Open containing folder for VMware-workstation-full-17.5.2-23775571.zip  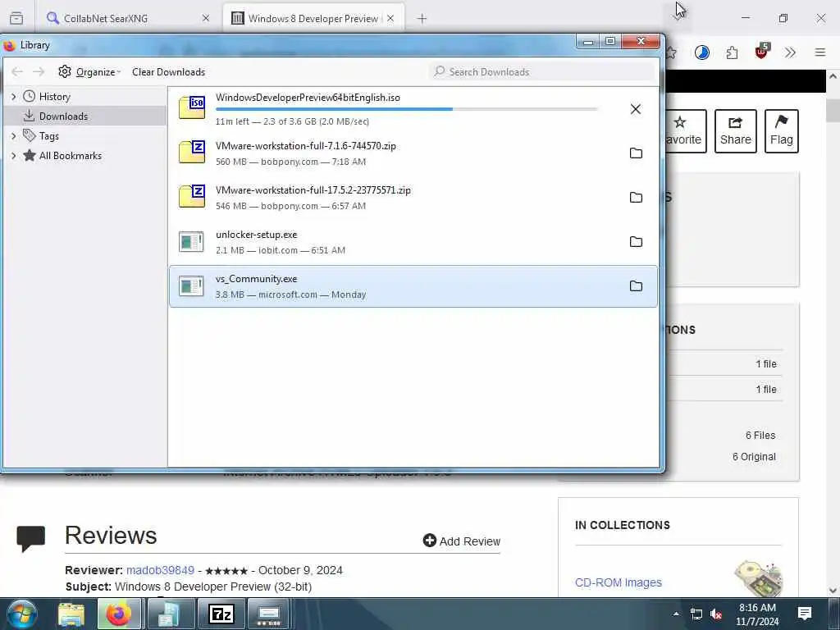636,198
